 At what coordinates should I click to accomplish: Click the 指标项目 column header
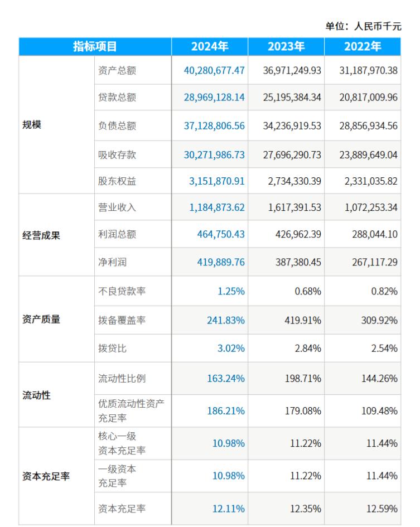tap(95, 47)
